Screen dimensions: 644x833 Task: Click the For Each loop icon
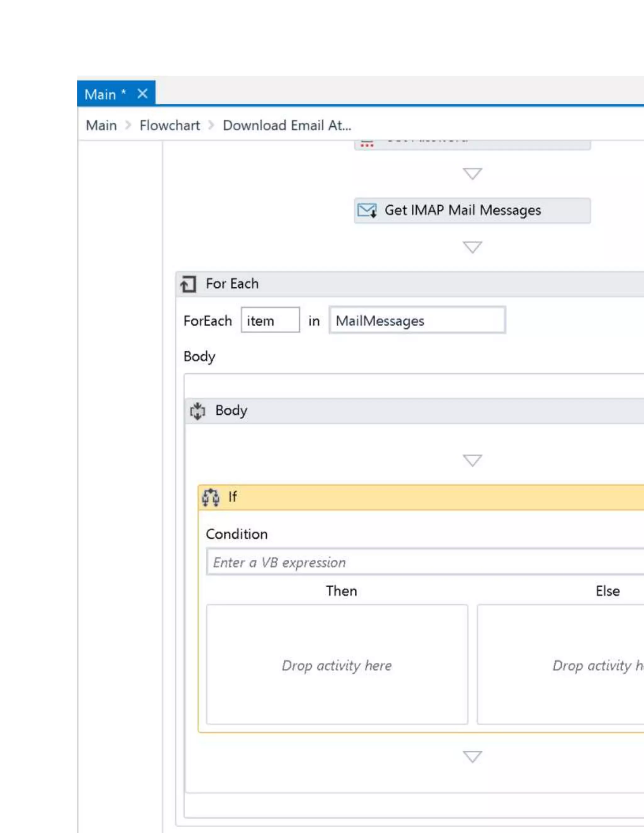tap(188, 284)
